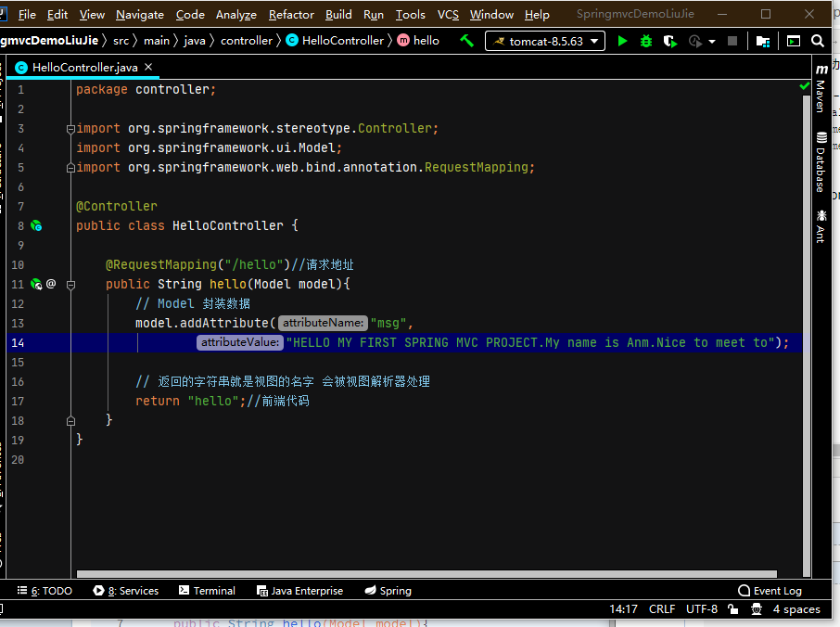Image resolution: width=840 pixels, height=627 pixels.
Task: Build the project with the hammer icon
Action: [466, 41]
